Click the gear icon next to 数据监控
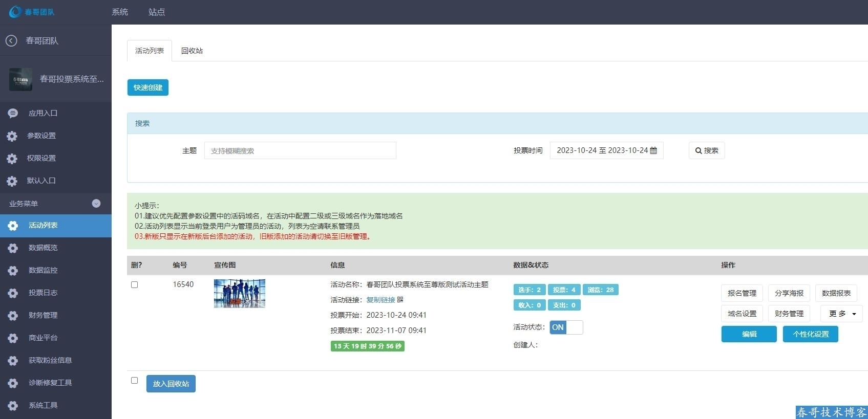The image size is (868, 419). pos(13,271)
